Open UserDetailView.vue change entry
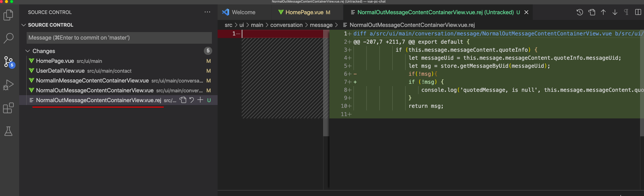The height and width of the screenshot is (196, 644). [119, 71]
